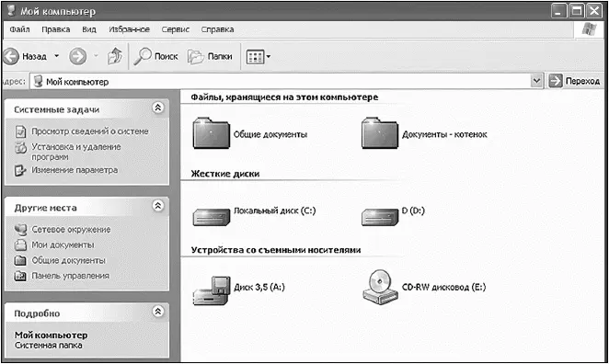
Task: Click the Forward arrow icon
Action: click(77, 56)
